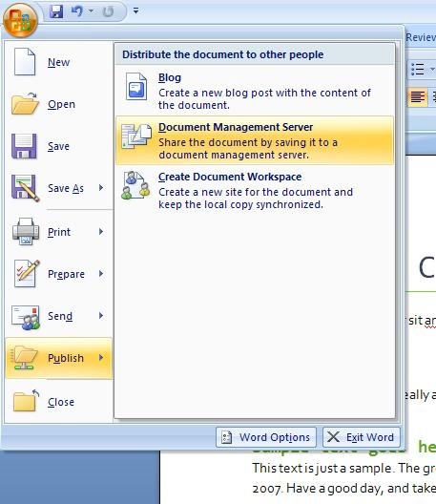The width and height of the screenshot is (436, 504).
Task: Click the Bullets list icon in ribbon
Action: (x=418, y=69)
